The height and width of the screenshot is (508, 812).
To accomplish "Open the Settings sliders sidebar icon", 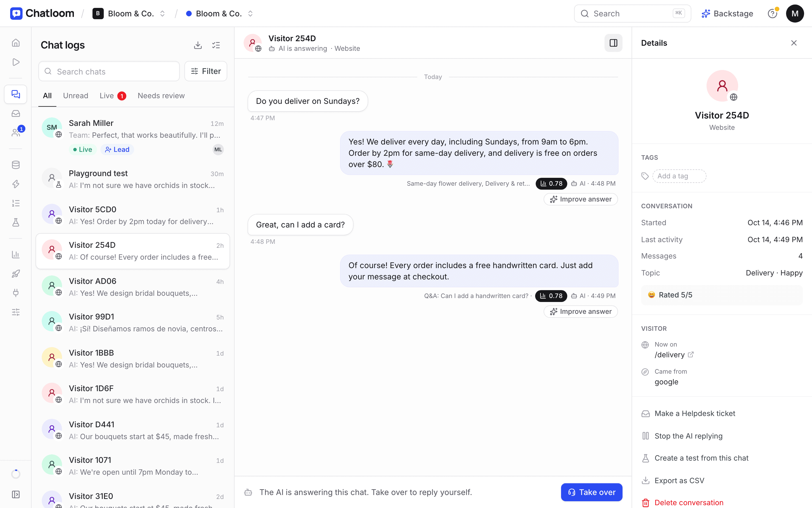I will coord(16,312).
